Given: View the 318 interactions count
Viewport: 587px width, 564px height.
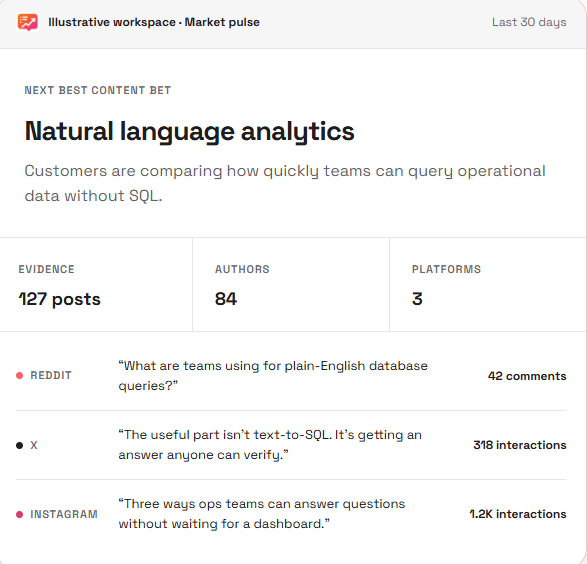Looking at the screenshot, I should click(x=520, y=445).
